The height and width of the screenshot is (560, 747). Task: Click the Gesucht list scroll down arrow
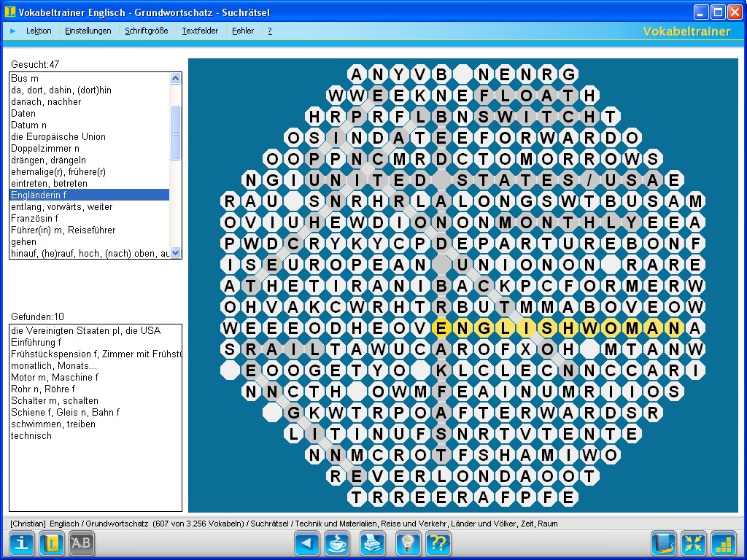click(x=175, y=253)
